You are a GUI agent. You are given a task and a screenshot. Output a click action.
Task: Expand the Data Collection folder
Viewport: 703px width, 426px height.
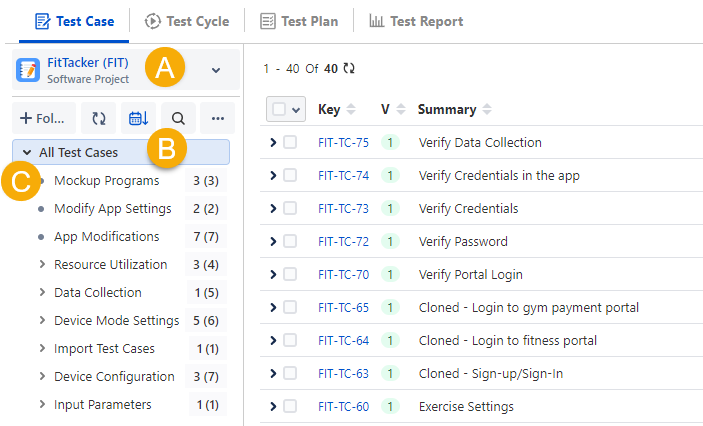click(42, 292)
